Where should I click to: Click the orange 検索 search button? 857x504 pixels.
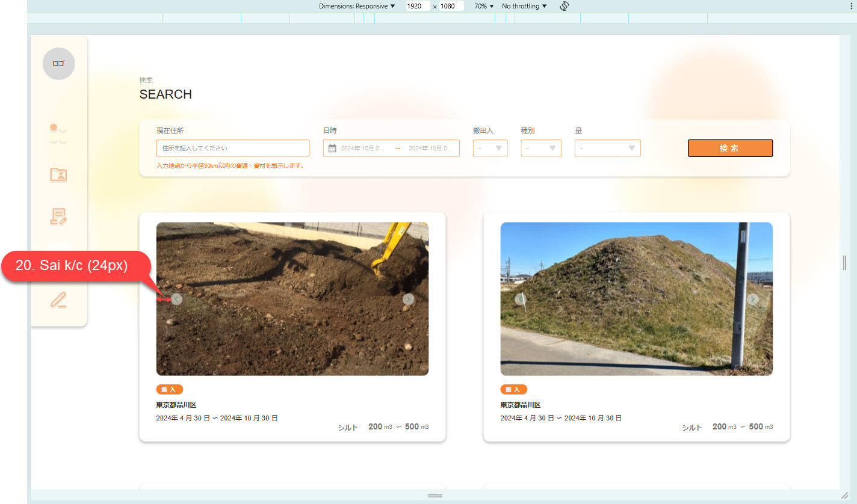pyautogui.click(x=730, y=148)
